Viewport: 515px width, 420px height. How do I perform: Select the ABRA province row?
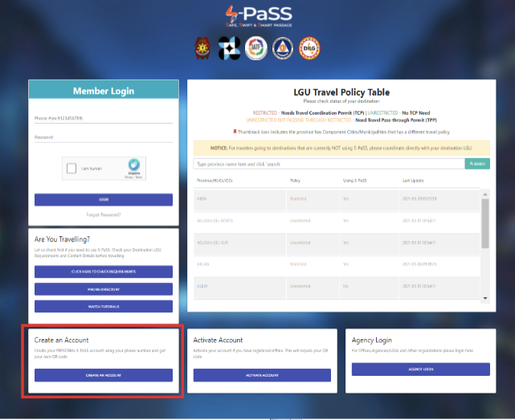pyautogui.click(x=337, y=199)
